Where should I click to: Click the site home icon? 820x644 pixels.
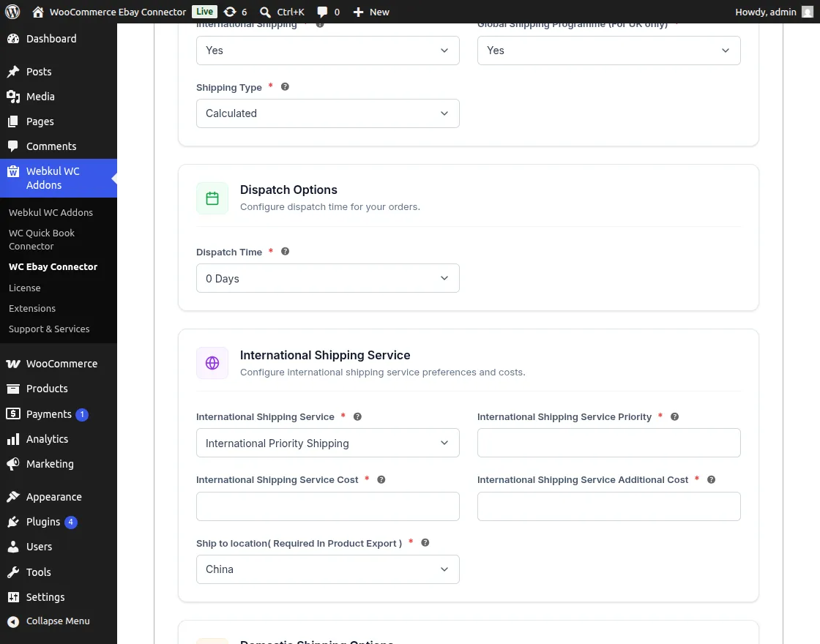(37, 12)
